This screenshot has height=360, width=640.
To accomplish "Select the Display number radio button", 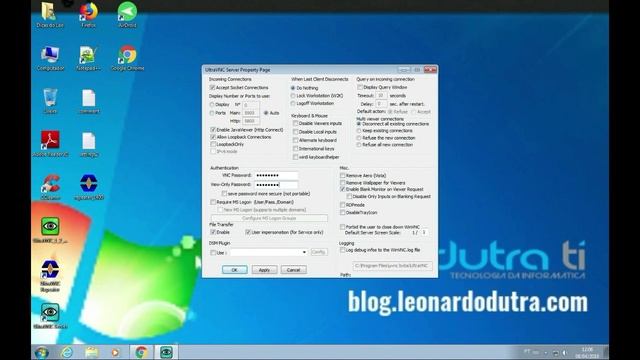I will point(212,104).
